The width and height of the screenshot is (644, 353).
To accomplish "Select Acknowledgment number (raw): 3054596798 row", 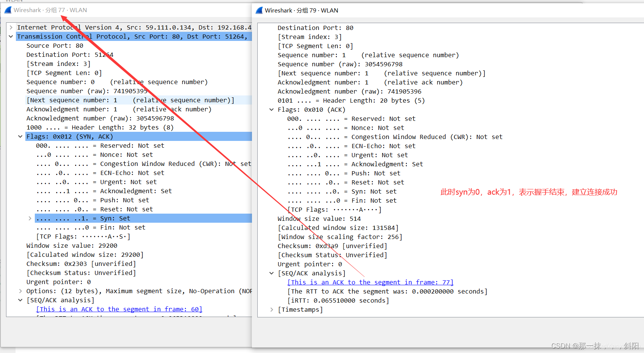I will [100, 118].
